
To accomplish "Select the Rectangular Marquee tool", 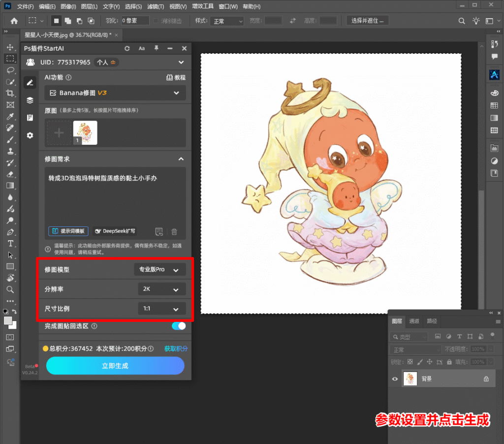I will click(x=10, y=59).
